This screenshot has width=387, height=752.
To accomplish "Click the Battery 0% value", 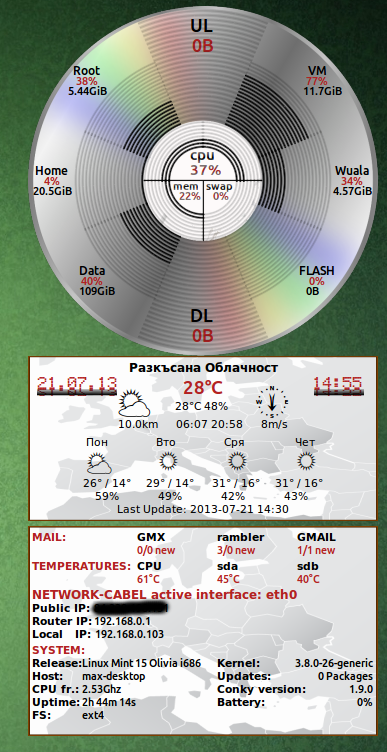I will (x=365, y=702).
